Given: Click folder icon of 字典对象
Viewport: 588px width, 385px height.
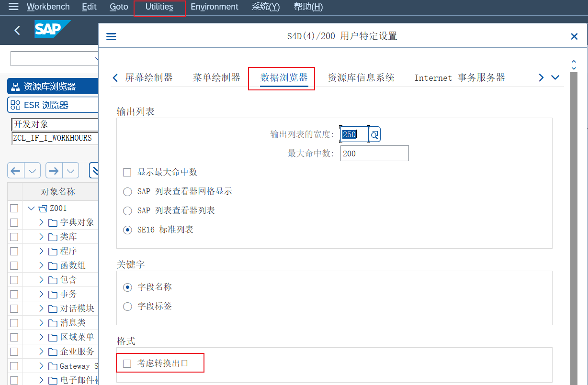Looking at the screenshot, I should click(53, 223).
